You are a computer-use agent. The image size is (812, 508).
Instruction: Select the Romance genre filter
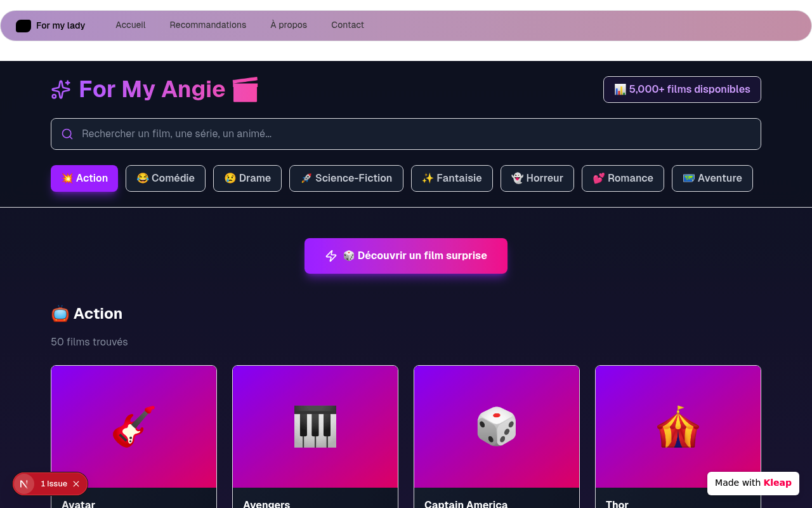pyautogui.click(x=623, y=178)
